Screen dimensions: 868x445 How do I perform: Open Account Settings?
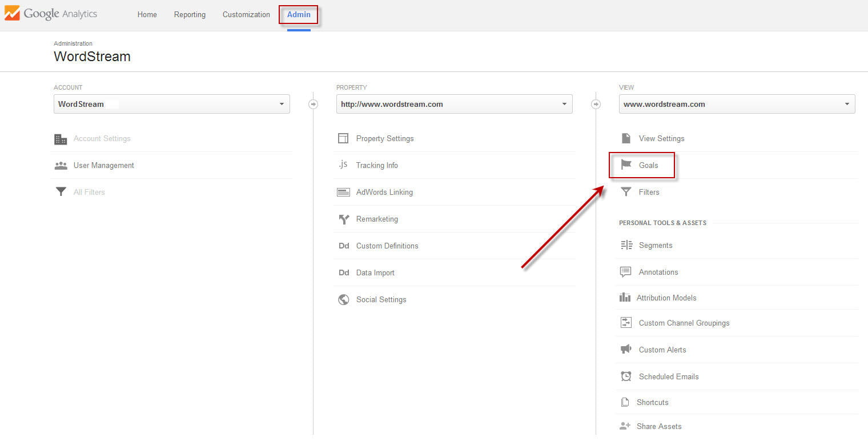102,139
